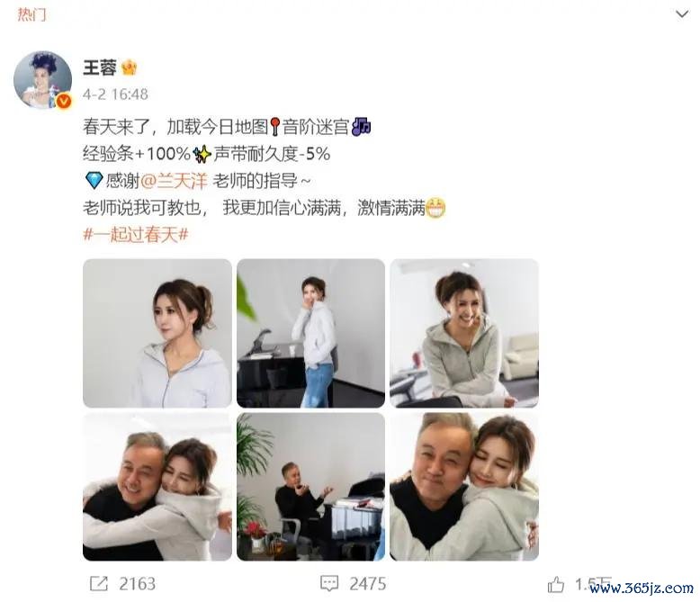Viewport: 700px width, 602px height.
Task: Open the #一起过春天# hashtag topic
Action: coord(135,235)
